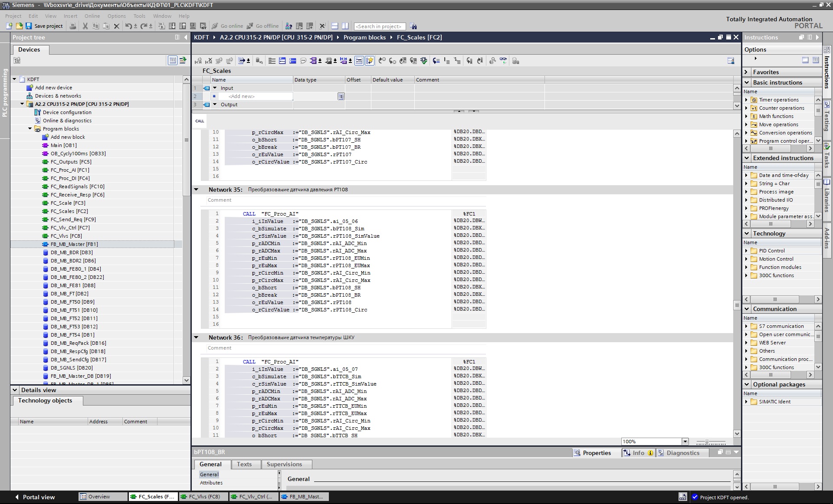Collapse the Project tree panel arrow
Image resolution: width=833 pixels, height=504 pixels.
click(186, 37)
